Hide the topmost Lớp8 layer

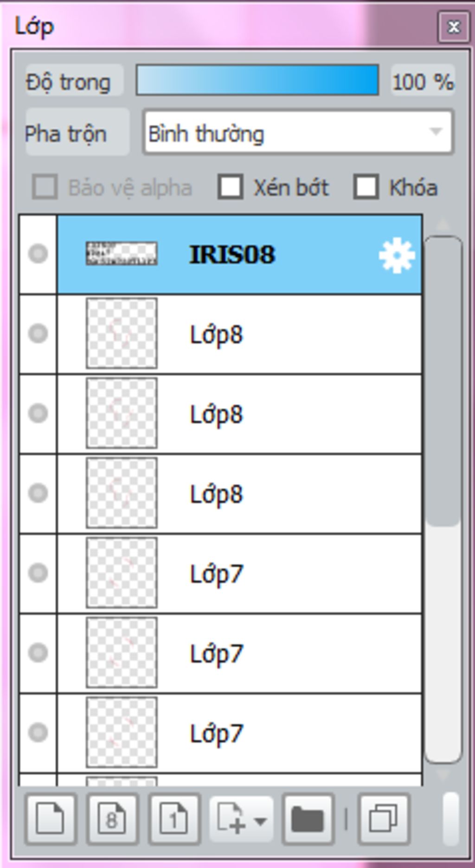[38, 333]
